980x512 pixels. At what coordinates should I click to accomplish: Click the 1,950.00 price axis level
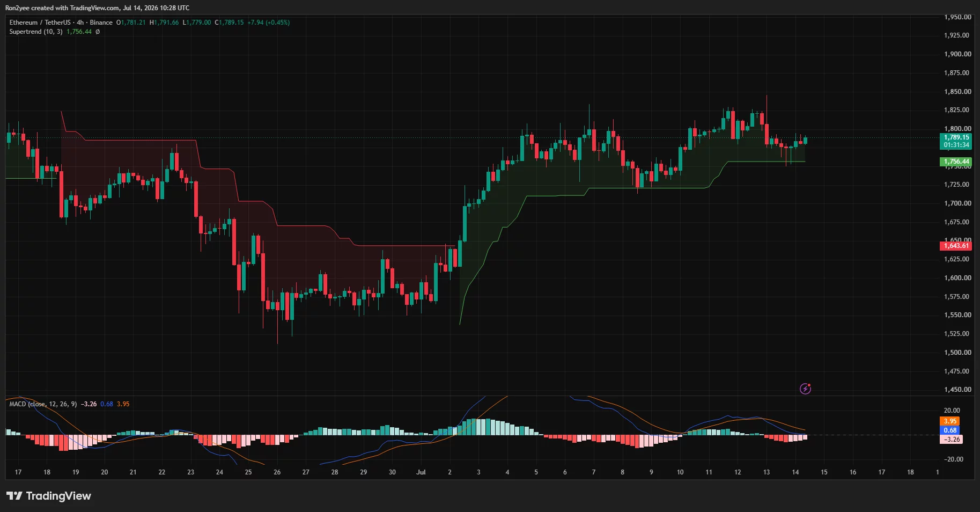pyautogui.click(x=957, y=17)
